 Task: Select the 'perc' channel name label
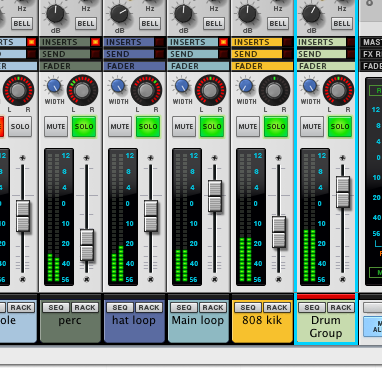pos(70,321)
